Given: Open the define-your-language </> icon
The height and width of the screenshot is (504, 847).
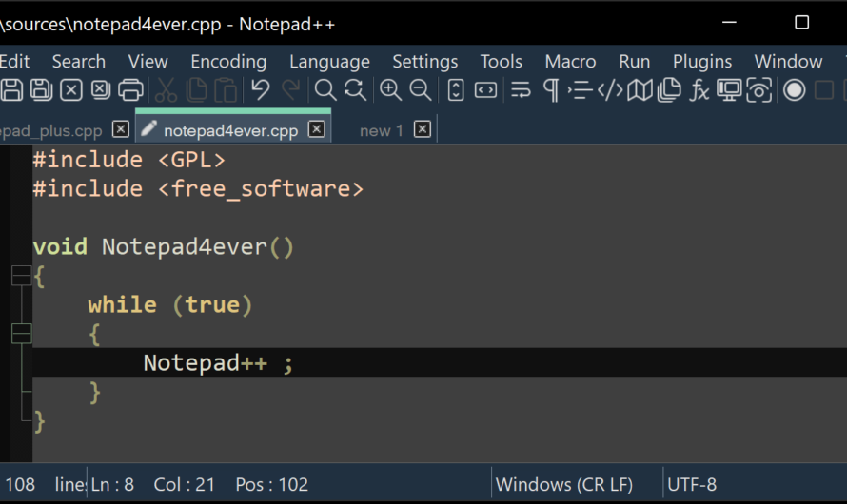Looking at the screenshot, I should click(610, 90).
